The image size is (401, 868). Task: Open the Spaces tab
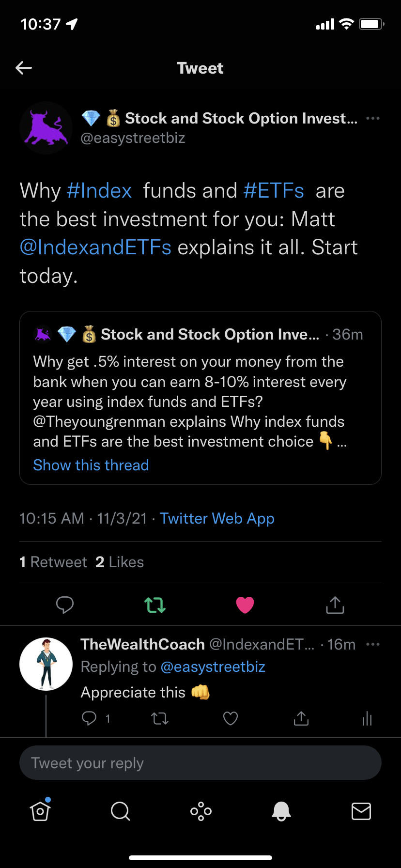click(201, 811)
